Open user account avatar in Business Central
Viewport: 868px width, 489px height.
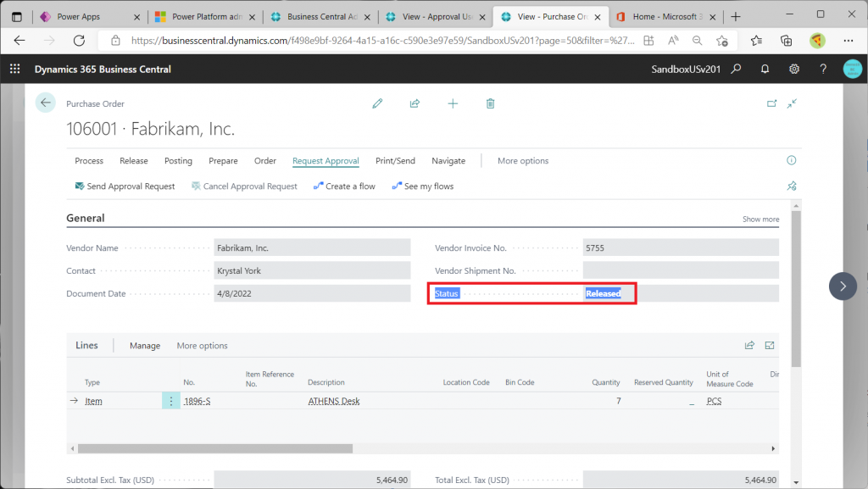853,69
